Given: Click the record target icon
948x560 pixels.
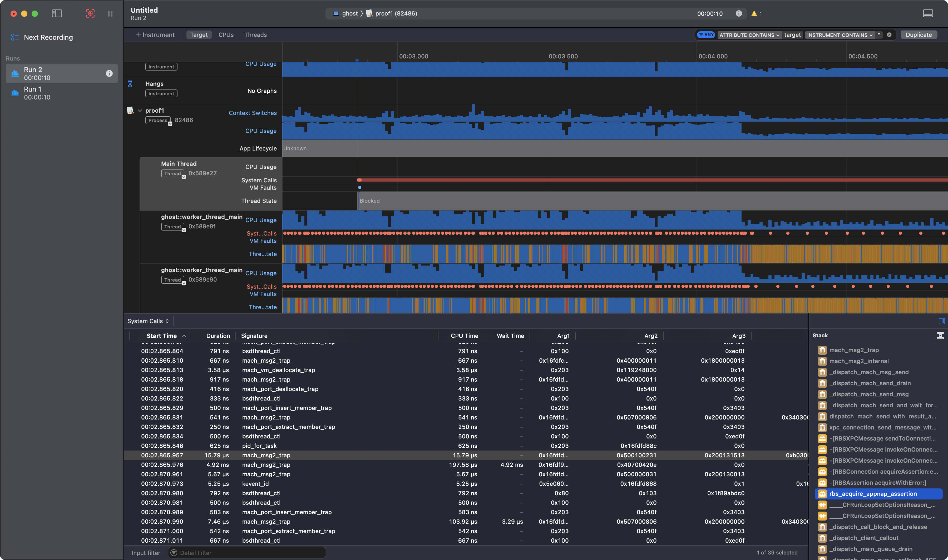Looking at the screenshot, I should 90,14.
